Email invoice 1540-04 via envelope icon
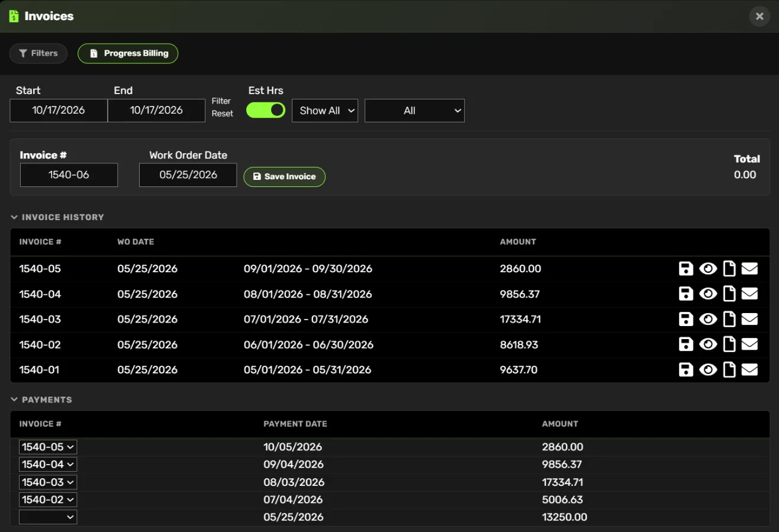779x532 pixels. pos(749,294)
